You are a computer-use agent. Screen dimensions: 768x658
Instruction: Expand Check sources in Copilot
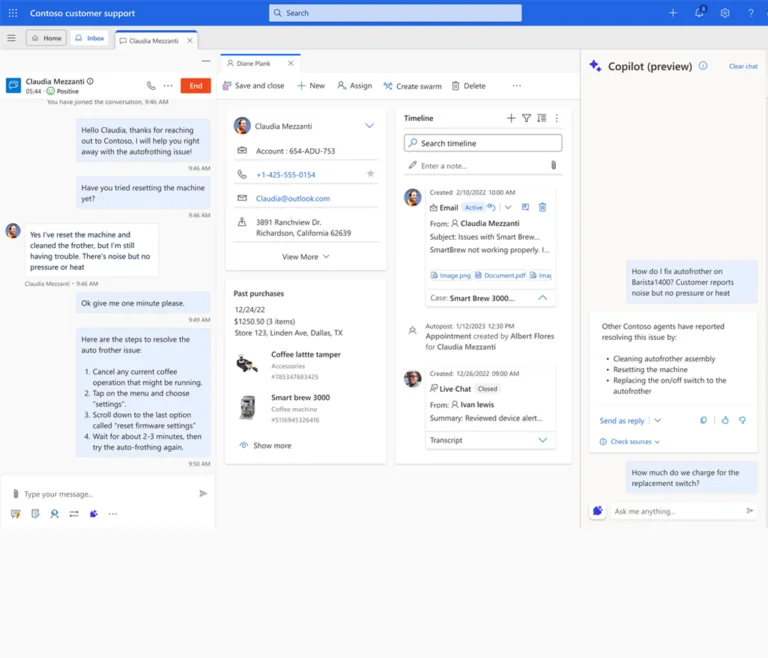point(630,441)
